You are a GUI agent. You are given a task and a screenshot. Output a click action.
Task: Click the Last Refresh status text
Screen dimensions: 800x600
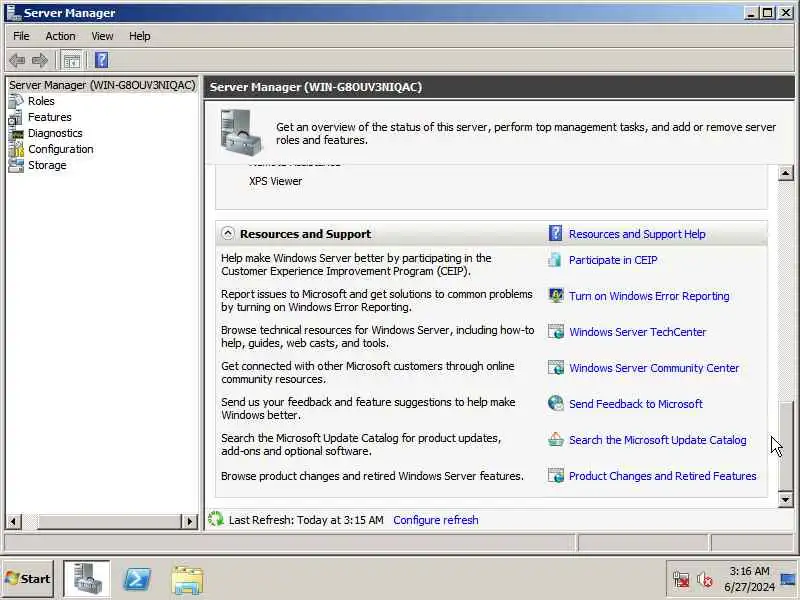(306, 520)
